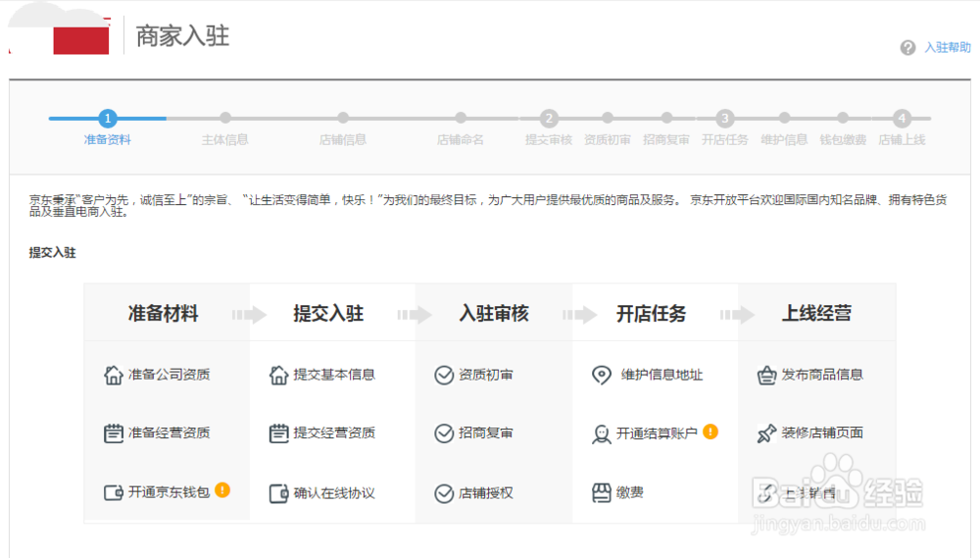
Task: Click the 准备经营资质 text
Action: [169, 432]
